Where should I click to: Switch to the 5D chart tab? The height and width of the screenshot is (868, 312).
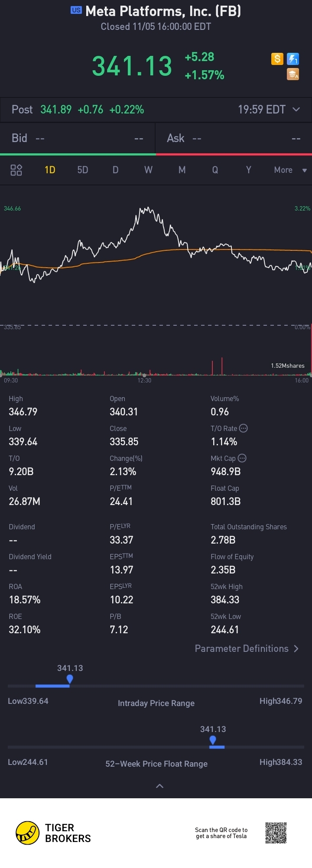pyautogui.click(x=83, y=170)
